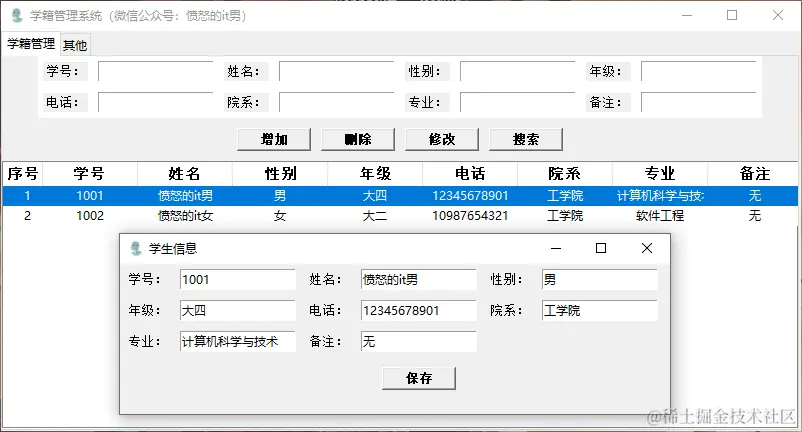Select the 工学院 cell in row 1002
The width and height of the screenshot is (802, 432).
[x=565, y=216]
